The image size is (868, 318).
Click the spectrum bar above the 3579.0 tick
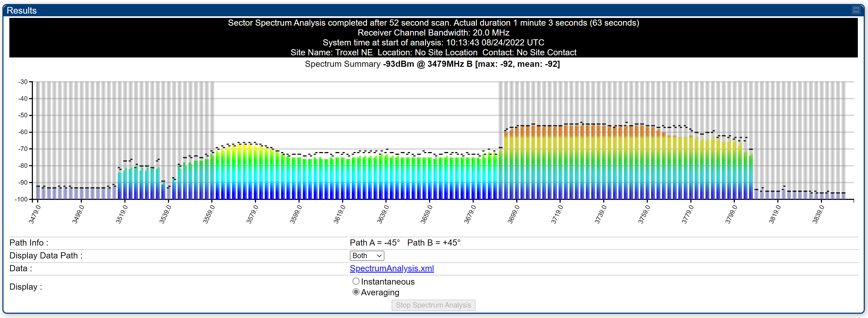255,172
